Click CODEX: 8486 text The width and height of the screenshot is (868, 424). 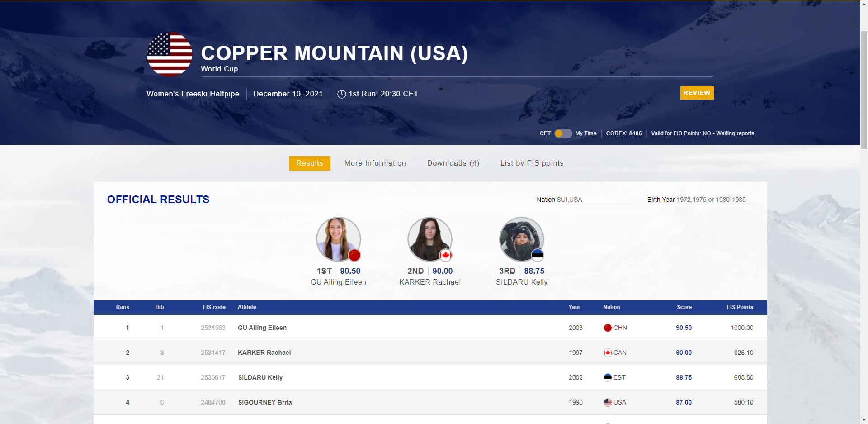[624, 133]
